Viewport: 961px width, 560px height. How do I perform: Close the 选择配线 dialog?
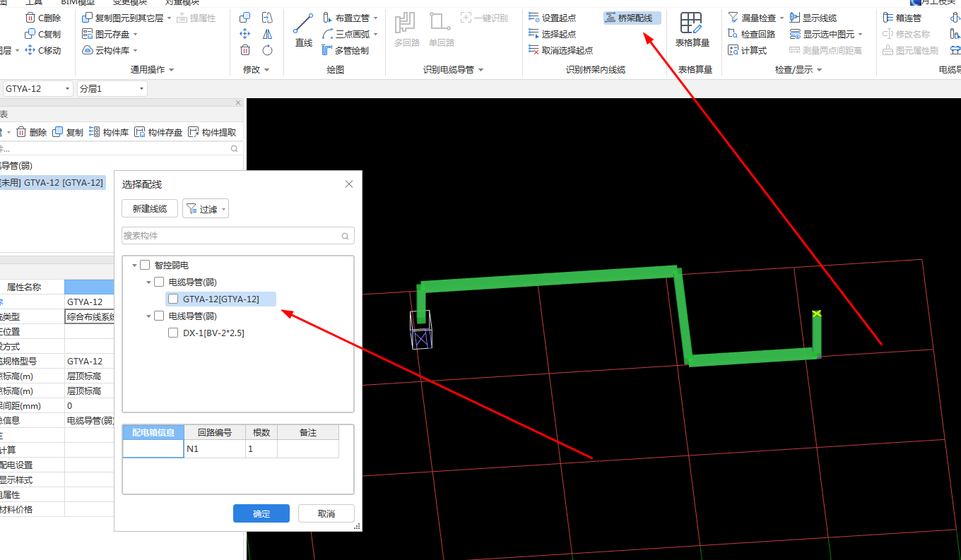348,184
